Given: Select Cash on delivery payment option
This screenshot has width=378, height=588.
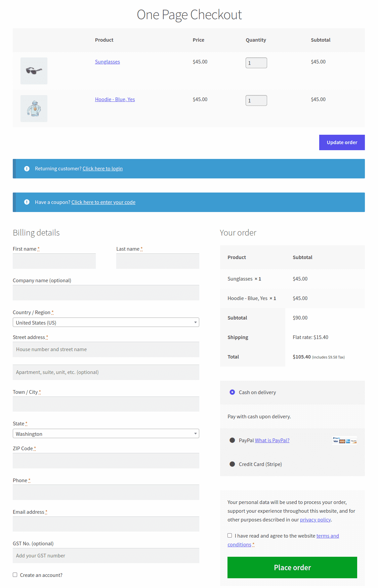Looking at the screenshot, I should coord(232,392).
